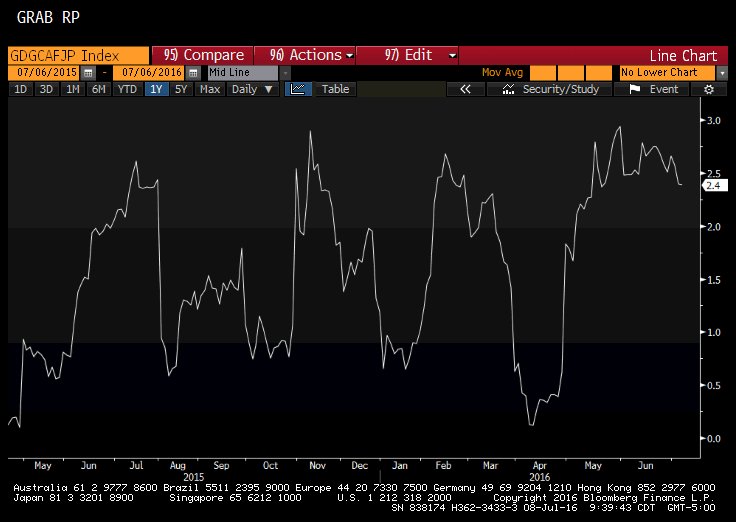Screen dimensions: 736x522
Task: Expand Actions menu arrow
Action: [x=350, y=56]
